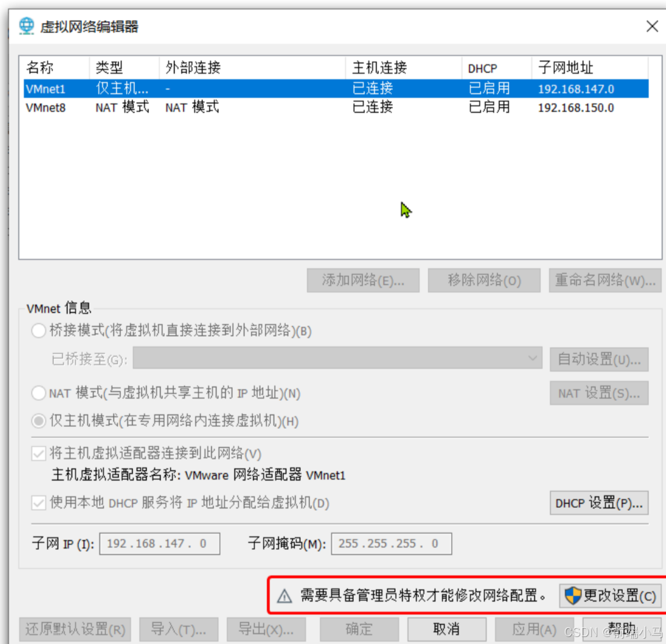Click VMnet1 已连接 host connection cell
The width and height of the screenshot is (666, 644).
(373, 88)
